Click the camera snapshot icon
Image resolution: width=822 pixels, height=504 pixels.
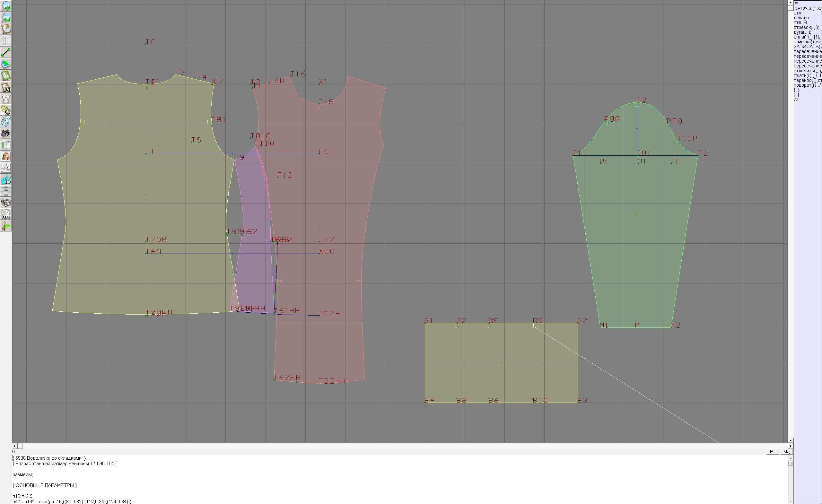tap(6, 134)
